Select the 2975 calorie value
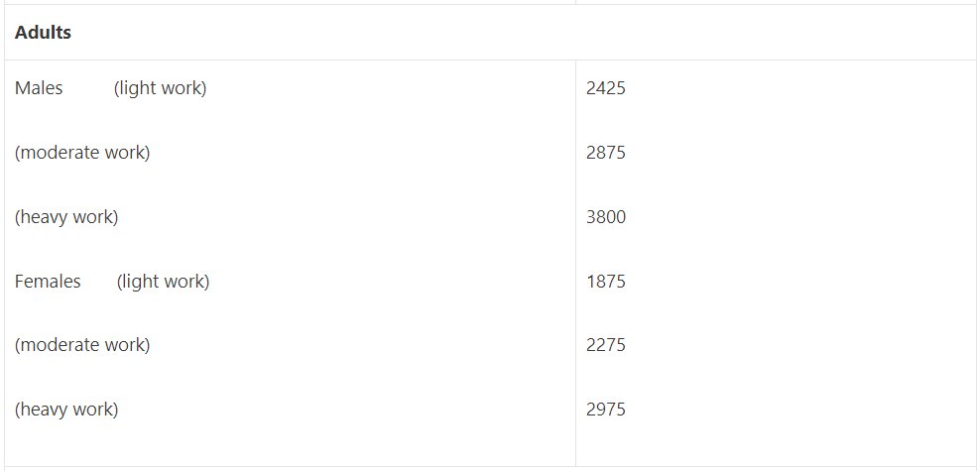 pyautogui.click(x=606, y=409)
